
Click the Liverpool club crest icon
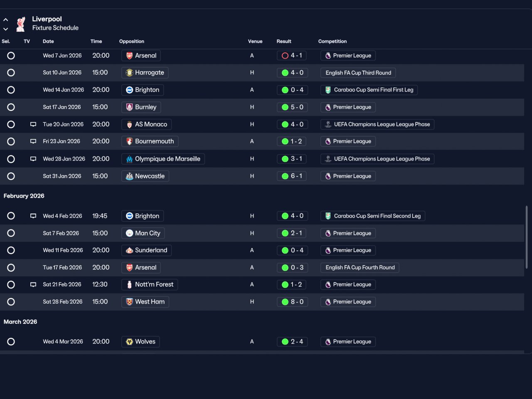click(20, 24)
